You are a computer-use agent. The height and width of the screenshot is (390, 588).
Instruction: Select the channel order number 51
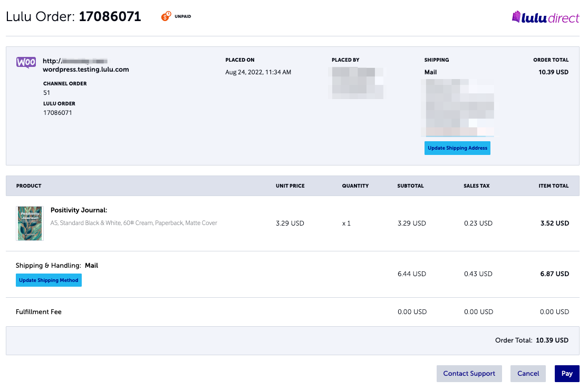click(46, 93)
